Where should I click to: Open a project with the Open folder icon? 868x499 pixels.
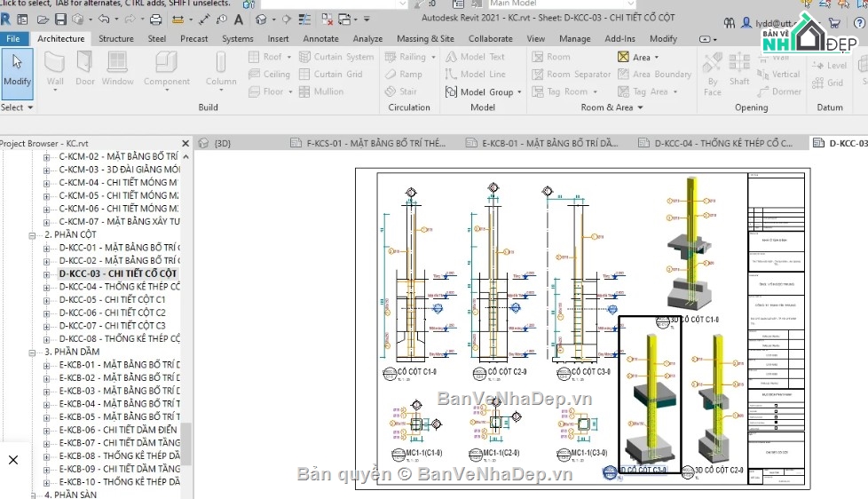click(43, 20)
